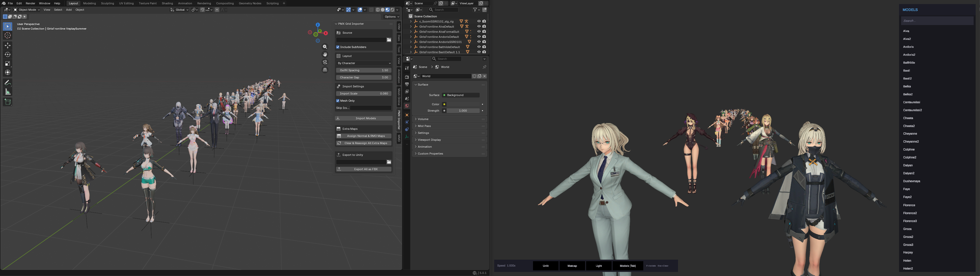Open the Render menu
The image size is (980, 276).
tap(30, 3)
